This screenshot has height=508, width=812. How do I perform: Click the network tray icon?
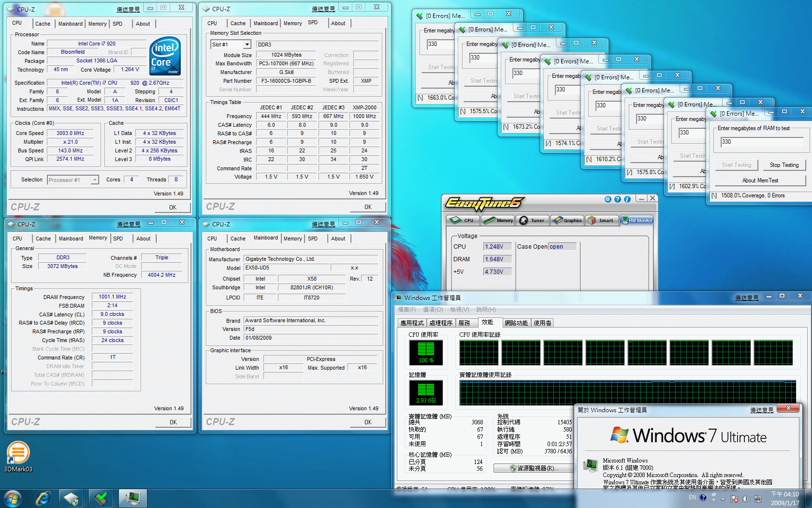(757, 498)
